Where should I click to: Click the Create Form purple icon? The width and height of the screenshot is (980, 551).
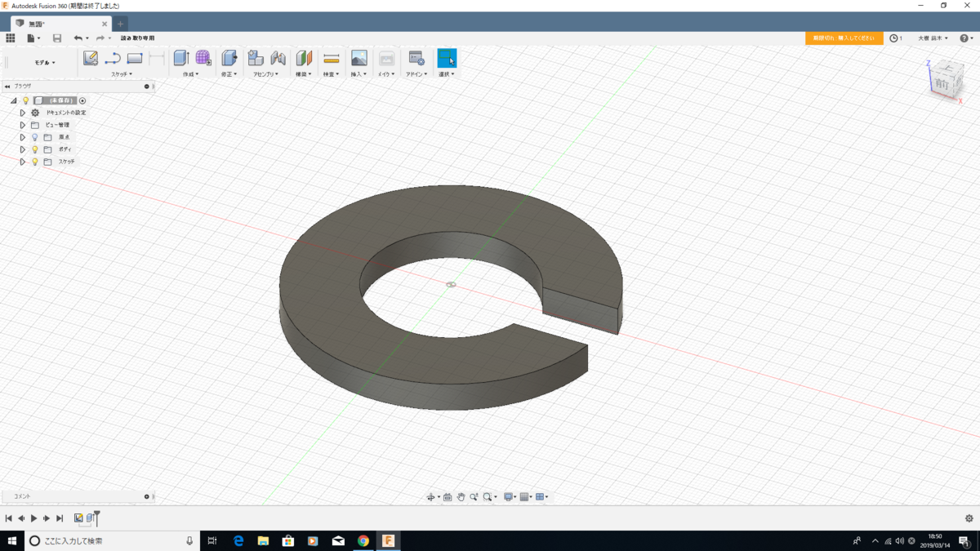(x=203, y=58)
